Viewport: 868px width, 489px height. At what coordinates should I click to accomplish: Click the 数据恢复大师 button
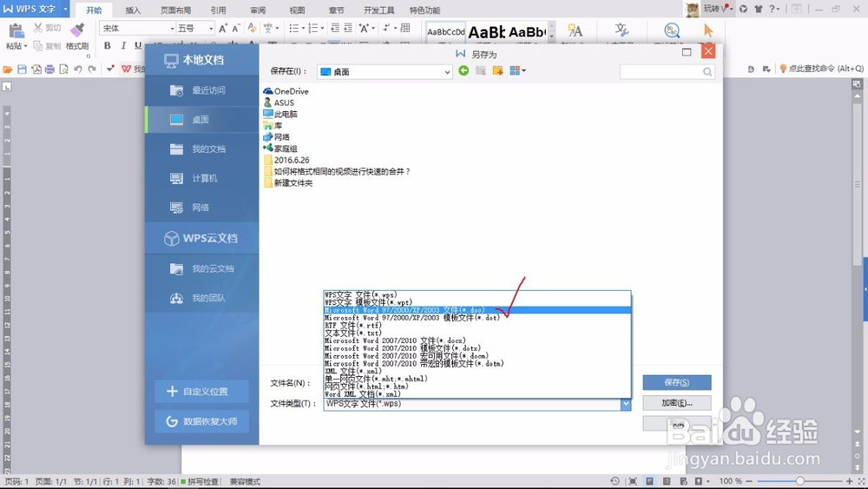(x=202, y=421)
